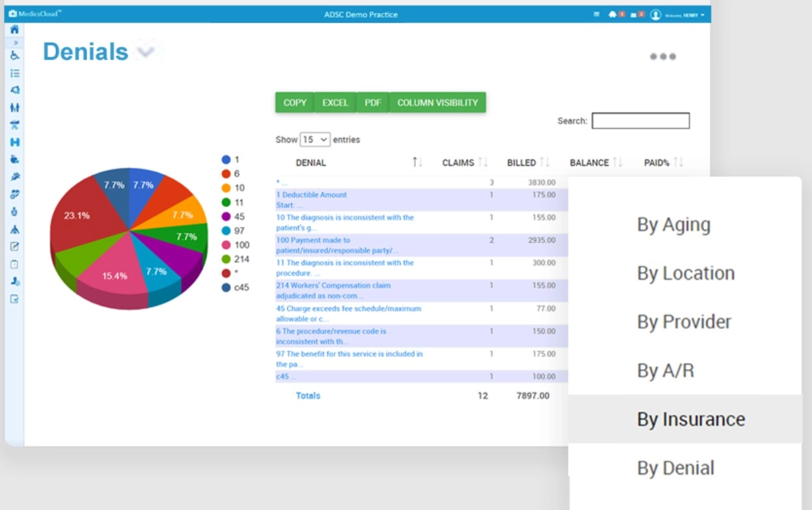Open the list view icon in the sidebar
The height and width of the screenshot is (510, 812).
tap(14, 74)
